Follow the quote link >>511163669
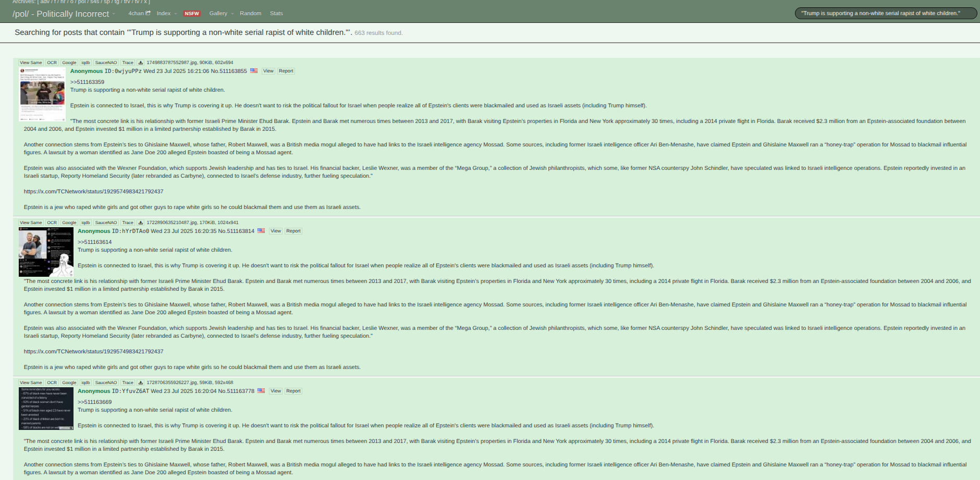The image size is (980, 480). click(x=94, y=402)
